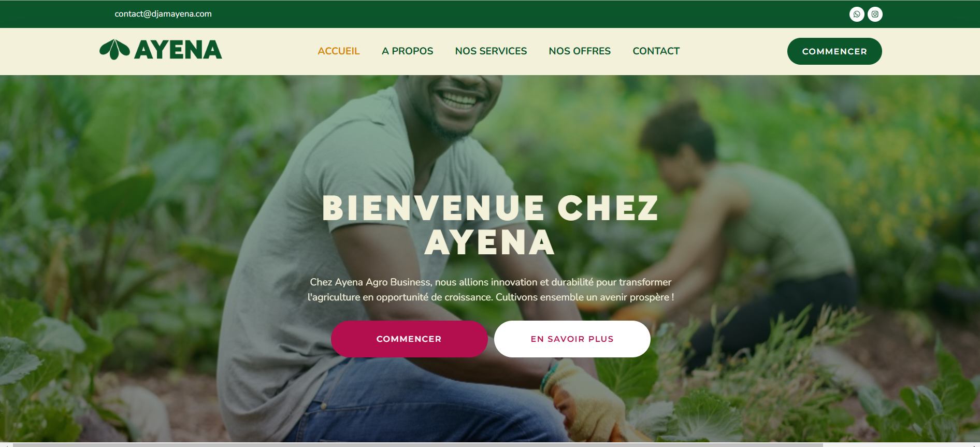
Task: Open the Instagram icon in top bar
Action: (875, 14)
